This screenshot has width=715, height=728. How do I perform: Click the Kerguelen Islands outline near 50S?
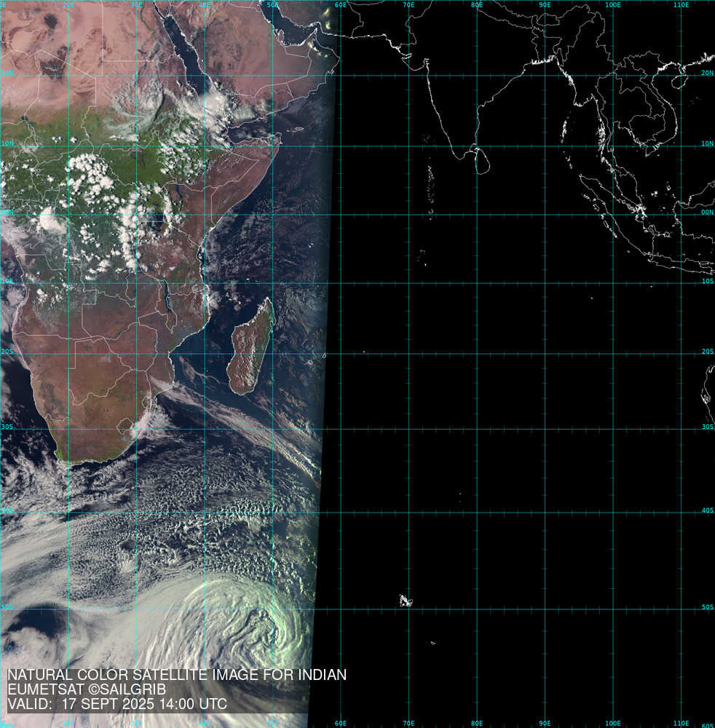coord(405,601)
